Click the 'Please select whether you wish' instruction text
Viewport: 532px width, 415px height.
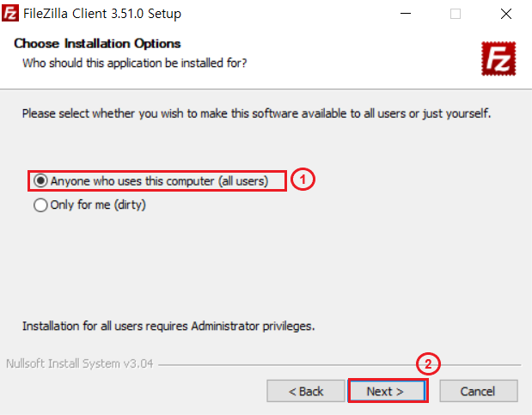pos(256,113)
